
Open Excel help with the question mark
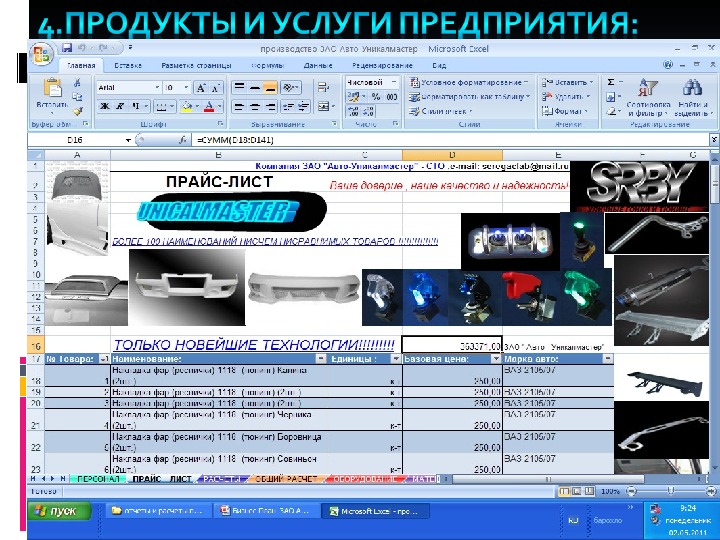coord(668,65)
